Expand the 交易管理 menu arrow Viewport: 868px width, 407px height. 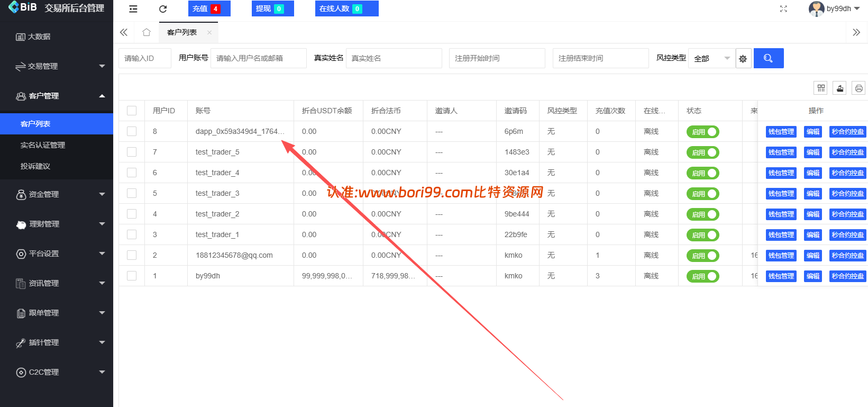tap(102, 66)
